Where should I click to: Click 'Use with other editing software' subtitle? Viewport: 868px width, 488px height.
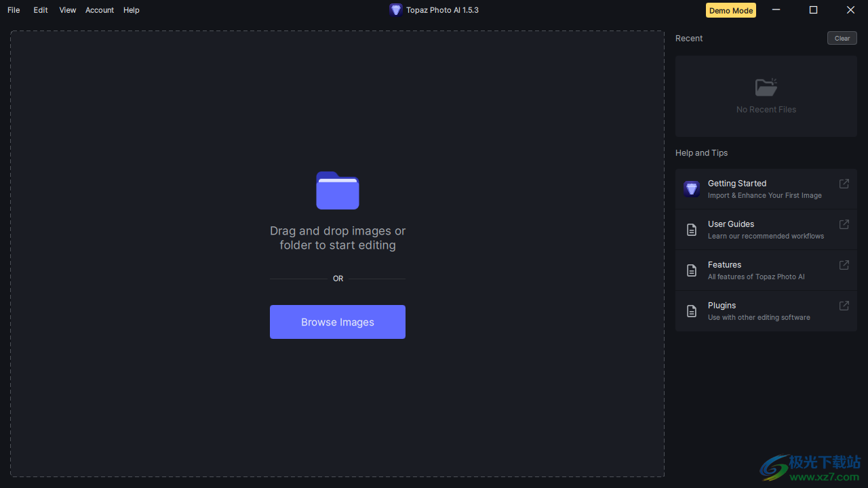759,318
